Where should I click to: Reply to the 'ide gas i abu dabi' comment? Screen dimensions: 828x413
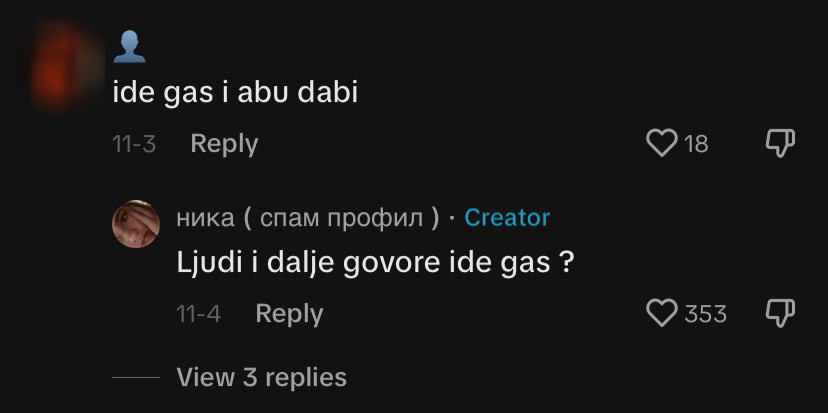tap(224, 144)
